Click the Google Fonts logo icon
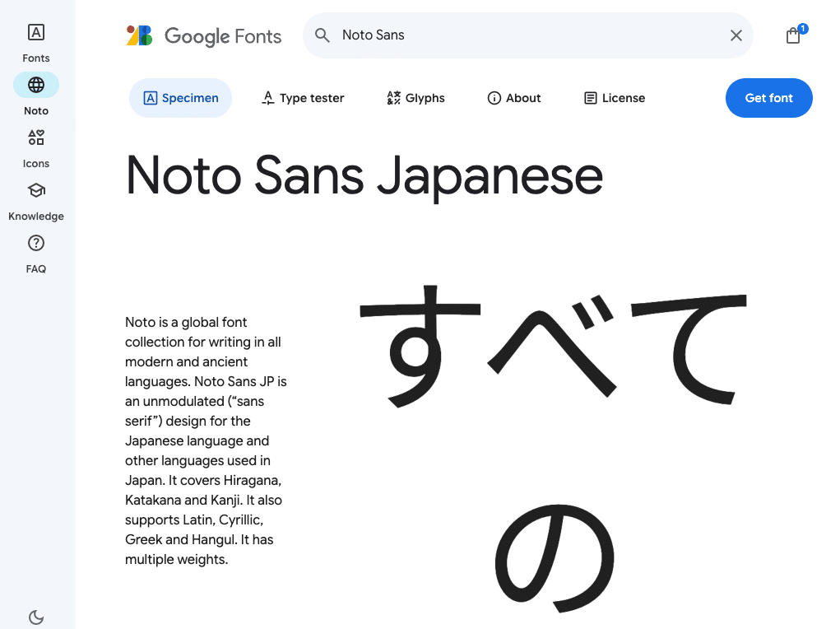The image size is (840, 629). [x=139, y=36]
